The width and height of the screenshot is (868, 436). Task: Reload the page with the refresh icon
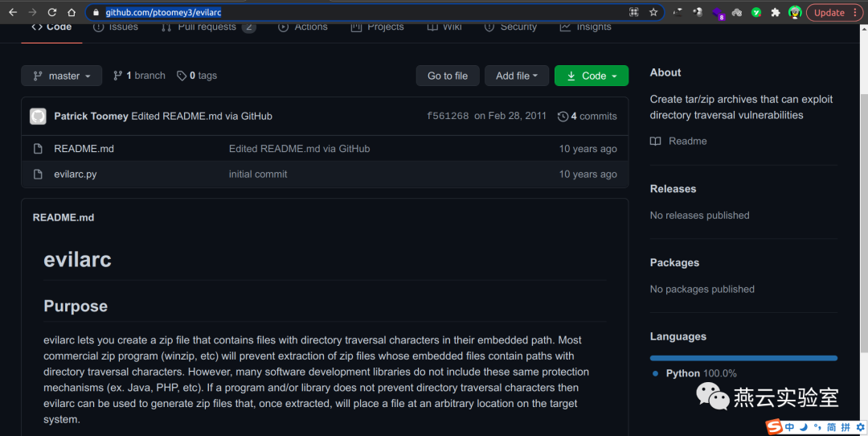click(52, 12)
